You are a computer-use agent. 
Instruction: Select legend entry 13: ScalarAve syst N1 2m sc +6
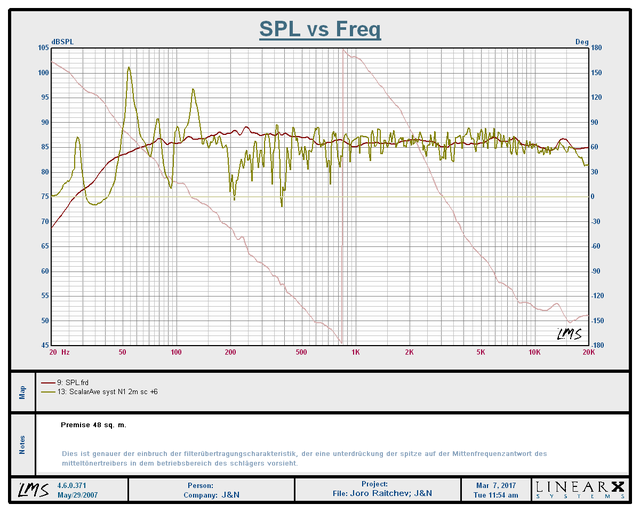[107, 392]
